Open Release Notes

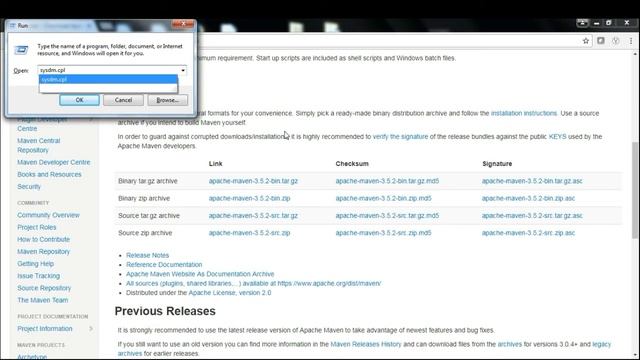click(147, 255)
